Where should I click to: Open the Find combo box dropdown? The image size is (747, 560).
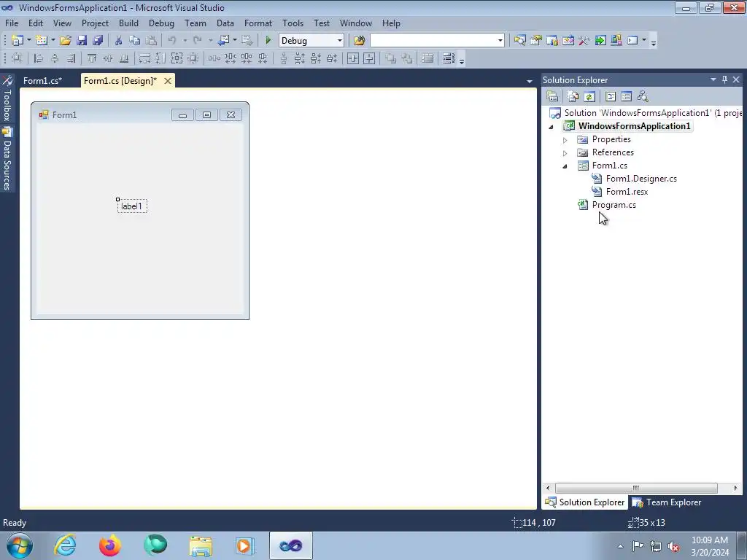point(500,41)
